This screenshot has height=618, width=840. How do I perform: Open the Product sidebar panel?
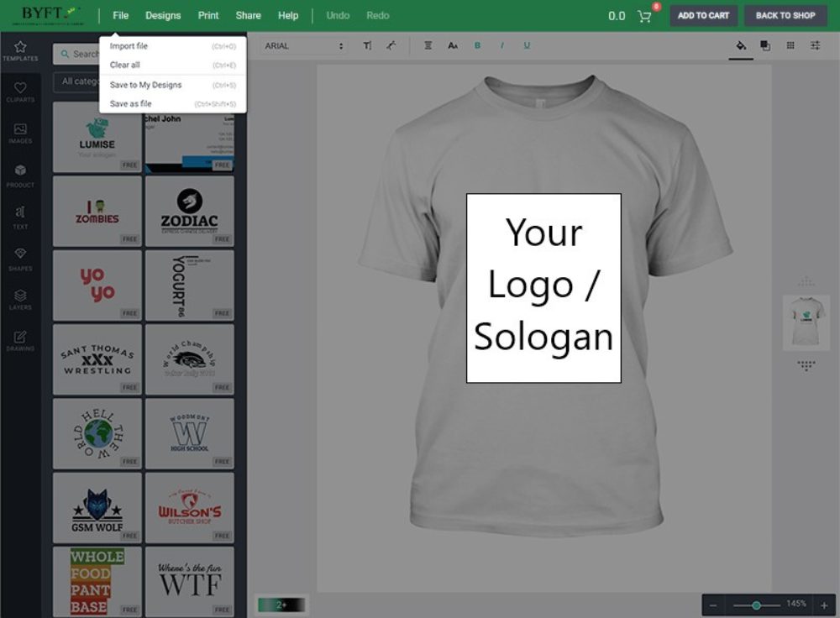click(x=20, y=175)
